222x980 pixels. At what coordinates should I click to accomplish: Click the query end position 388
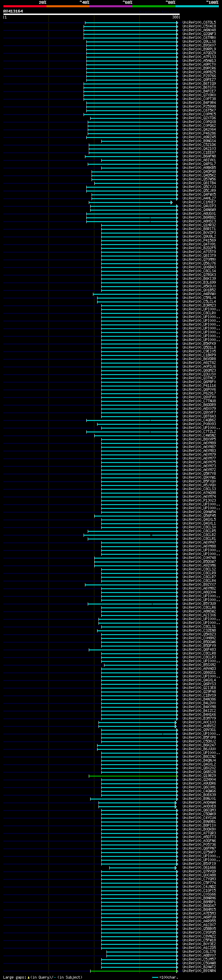175,17
